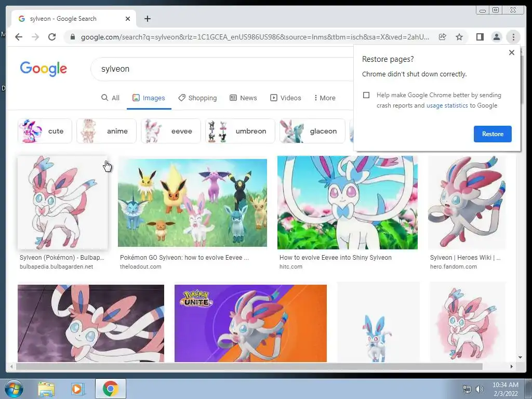The image size is (532, 399).
Task: Open the News tab
Action: [243, 98]
